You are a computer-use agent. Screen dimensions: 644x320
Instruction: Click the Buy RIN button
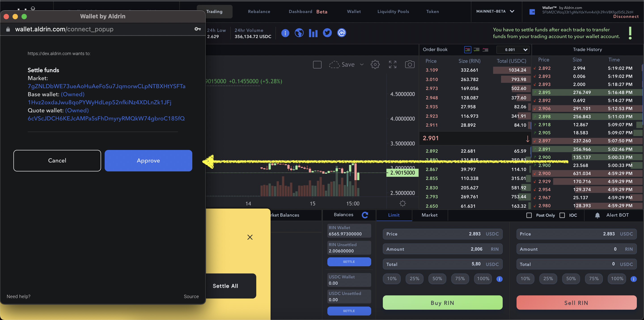pyautogui.click(x=443, y=303)
